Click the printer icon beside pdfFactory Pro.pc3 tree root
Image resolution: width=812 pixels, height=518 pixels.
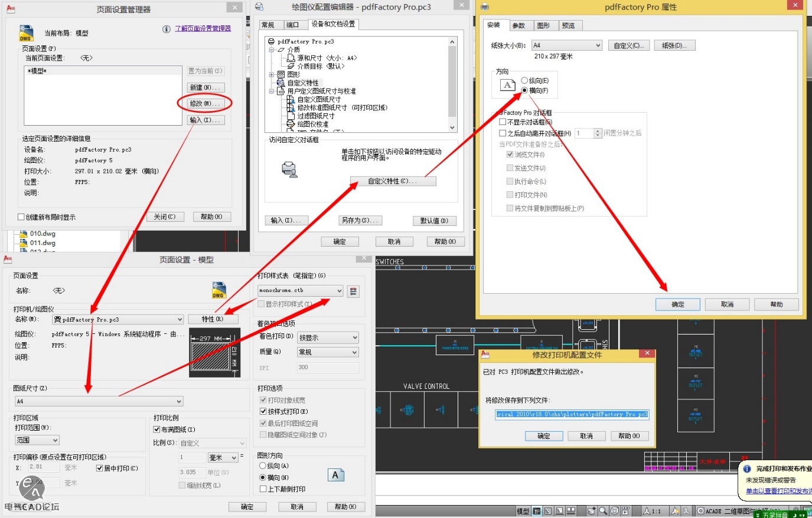coord(272,41)
